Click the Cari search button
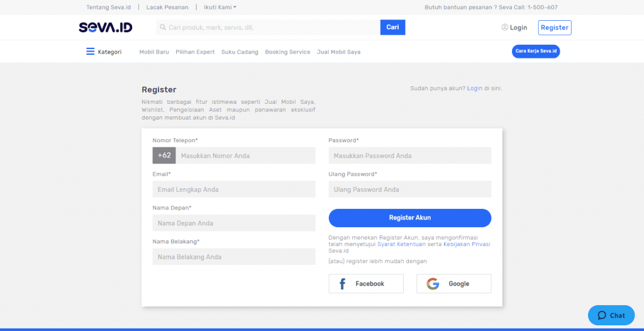644x331 pixels. click(x=392, y=27)
